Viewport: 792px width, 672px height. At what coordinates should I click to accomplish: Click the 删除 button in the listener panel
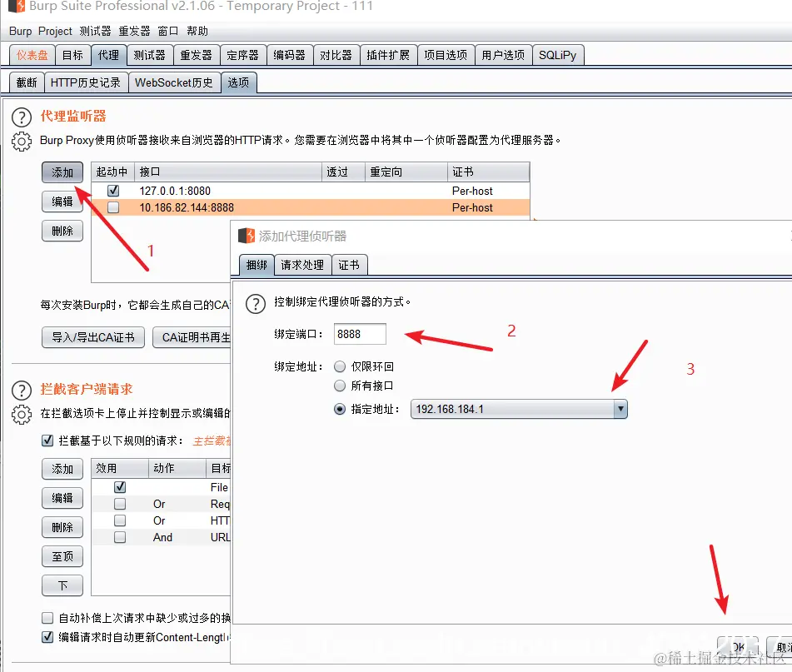pos(62,231)
